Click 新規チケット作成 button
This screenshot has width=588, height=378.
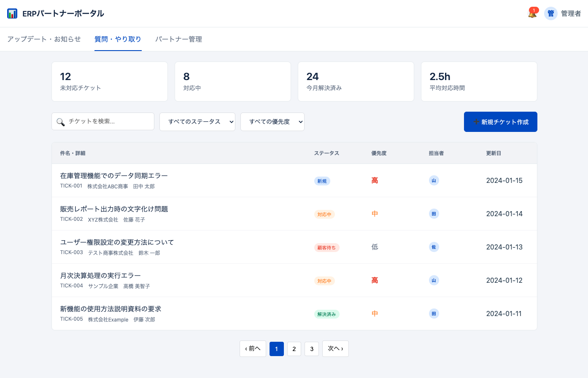[x=501, y=122]
